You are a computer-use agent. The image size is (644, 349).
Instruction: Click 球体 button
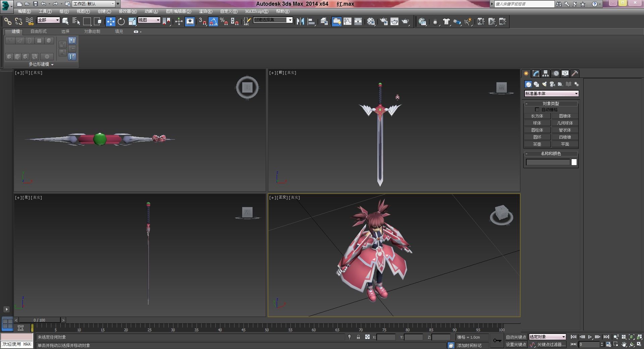[537, 123]
